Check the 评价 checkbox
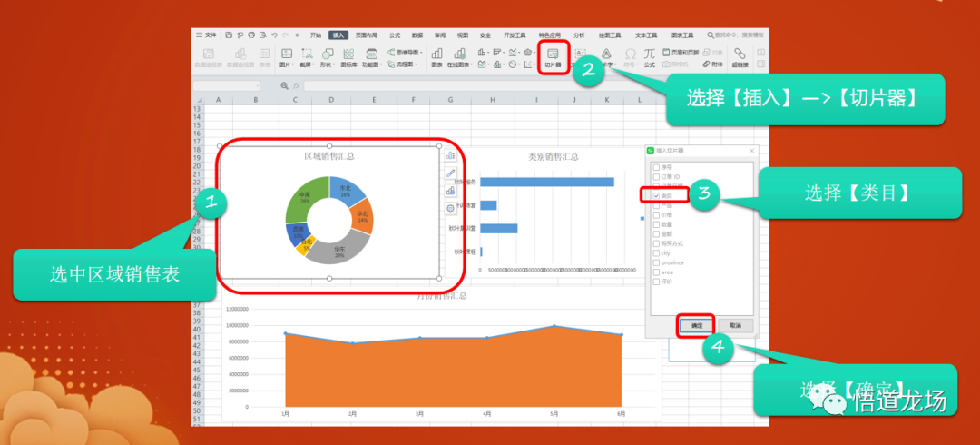The height and width of the screenshot is (445, 980). pyautogui.click(x=656, y=282)
